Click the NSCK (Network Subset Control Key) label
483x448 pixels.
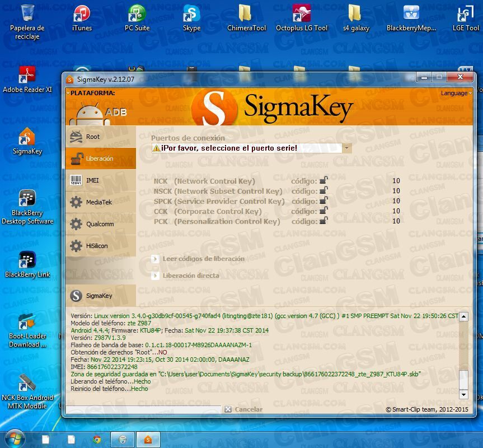coord(218,192)
